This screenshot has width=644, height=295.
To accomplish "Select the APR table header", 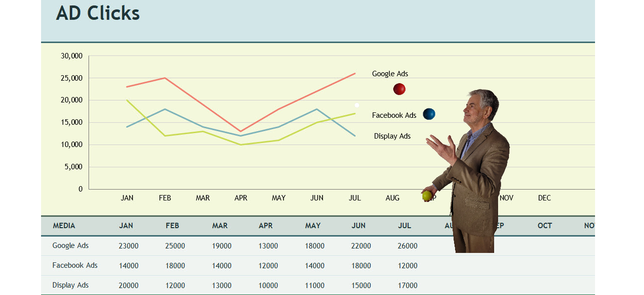I will click(266, 226).
